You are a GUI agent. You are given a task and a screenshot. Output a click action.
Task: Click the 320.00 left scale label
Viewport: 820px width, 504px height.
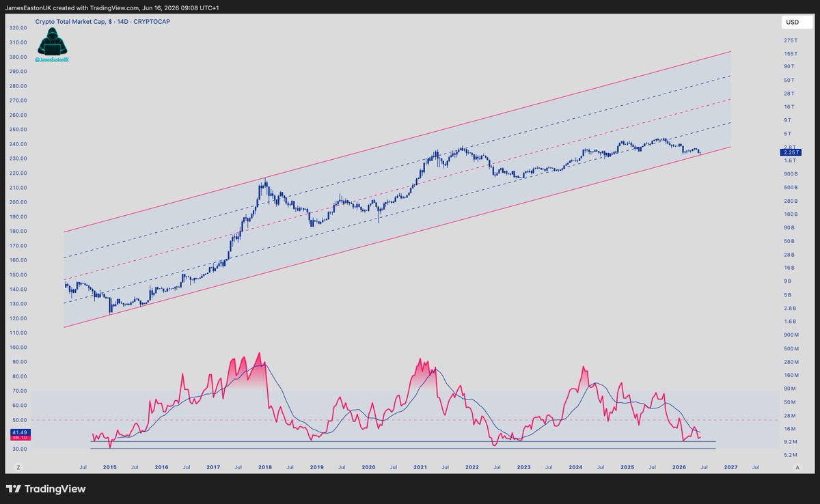click(x=18, y=28)
